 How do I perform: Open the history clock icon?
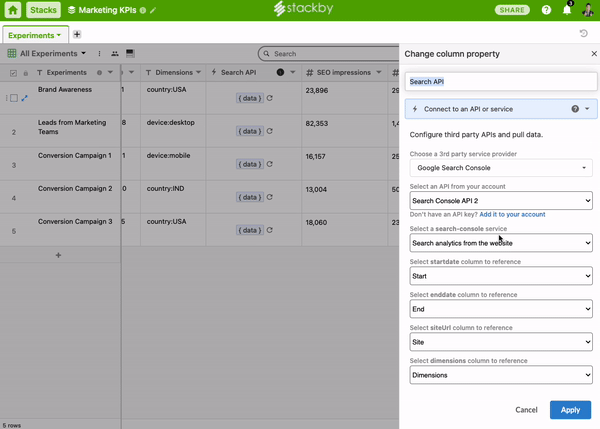pyautogui.click(x=583, y=34)
